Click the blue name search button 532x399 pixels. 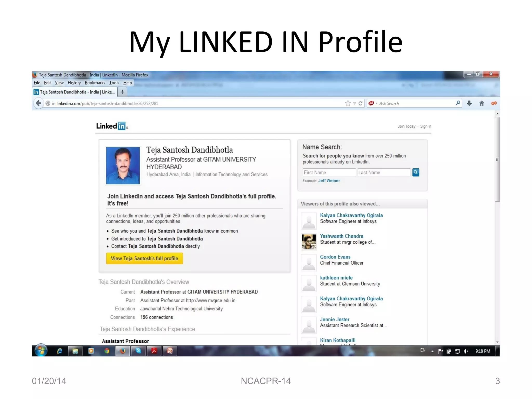pos(416,172)
